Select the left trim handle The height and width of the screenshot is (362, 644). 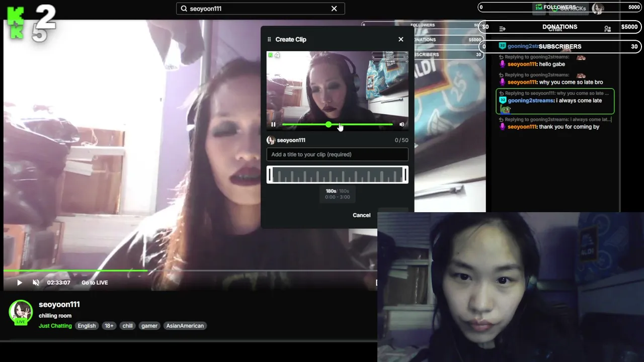coord(270,174)
